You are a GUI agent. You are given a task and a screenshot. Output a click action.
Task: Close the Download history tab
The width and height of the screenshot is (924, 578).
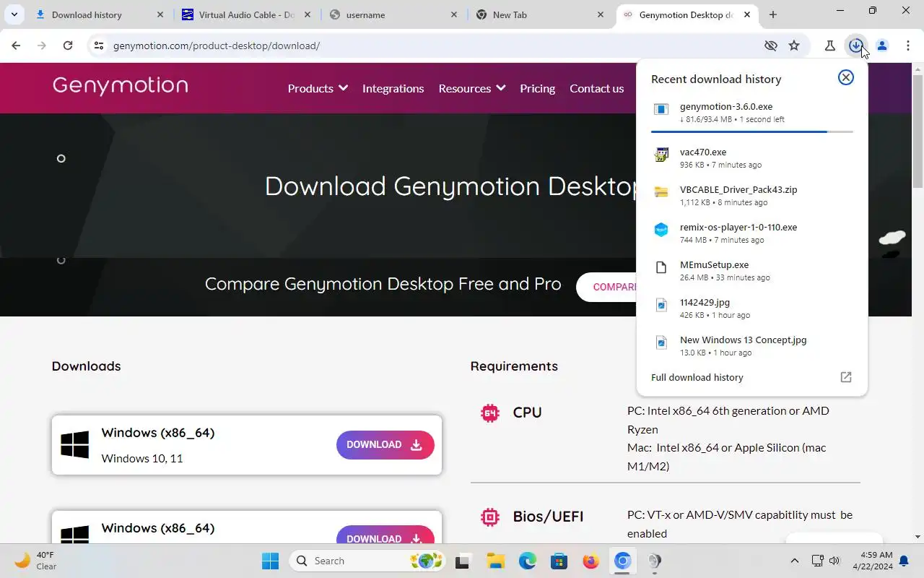(160, 14)
